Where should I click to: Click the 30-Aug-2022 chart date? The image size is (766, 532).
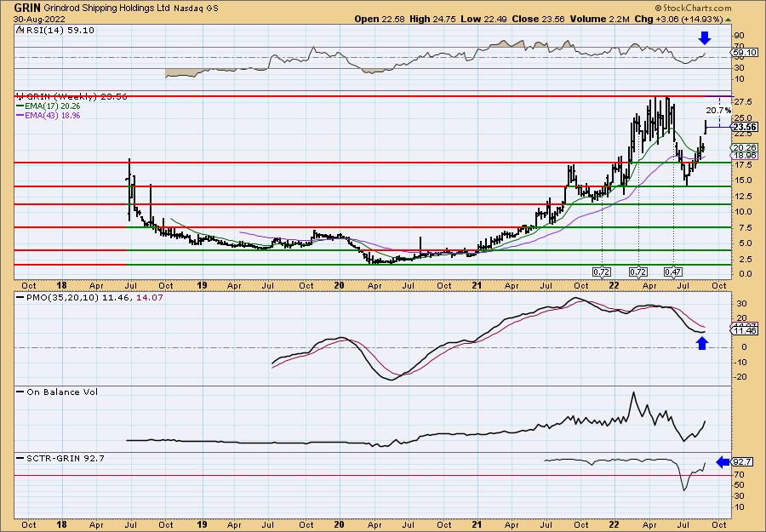(37, 19)
